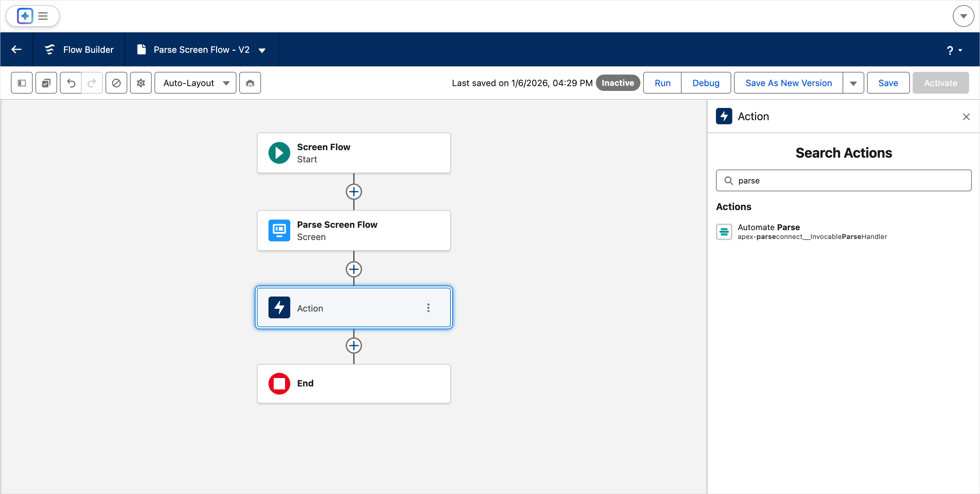Screen dimensions: 980x494
Task: Click the magnifier icon in search box
Action: [x=729, y=180]
